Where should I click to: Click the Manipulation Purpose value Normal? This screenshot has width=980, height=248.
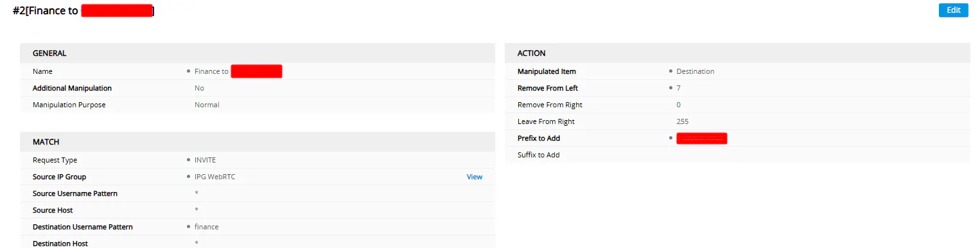point(207,105)
